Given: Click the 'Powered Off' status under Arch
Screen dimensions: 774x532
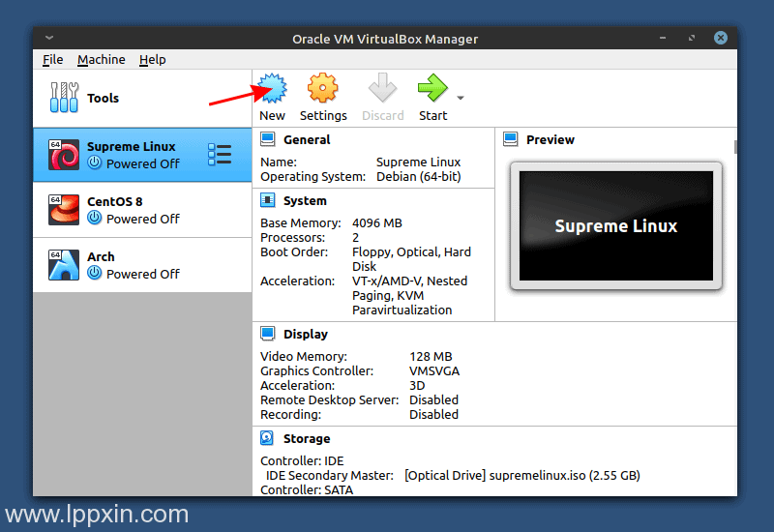Looking at the screenshot, I should [143, 274].
